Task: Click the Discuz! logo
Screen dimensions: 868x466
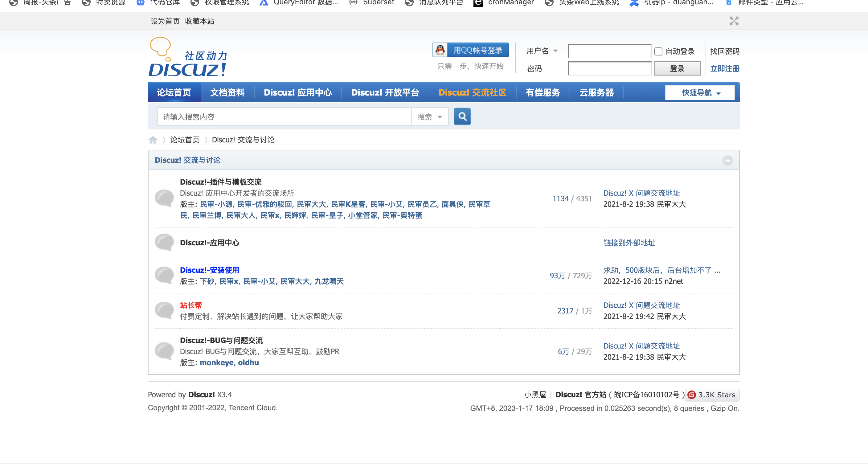Action: (x=188, y=57)
